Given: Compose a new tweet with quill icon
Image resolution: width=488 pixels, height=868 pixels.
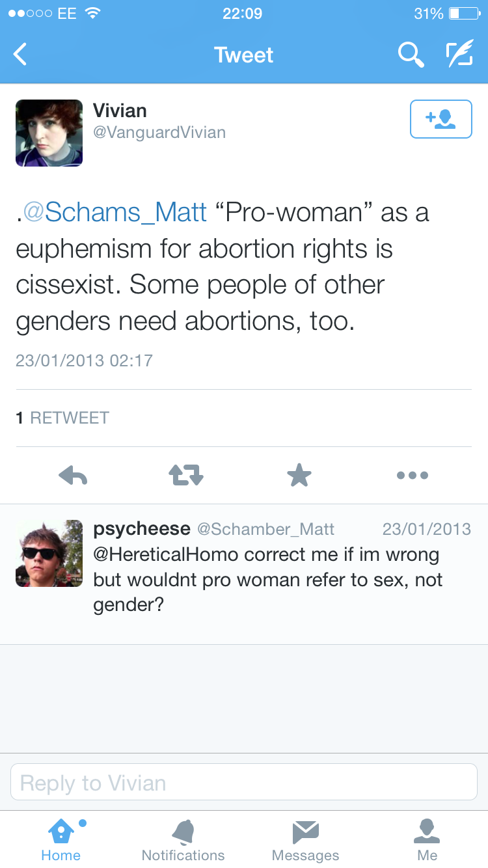Looking at the screenshot, I should pyautogui.click(x=459, y=55).
